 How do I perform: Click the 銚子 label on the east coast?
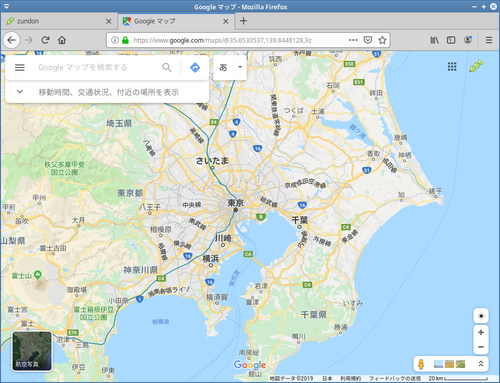point(435,191)
